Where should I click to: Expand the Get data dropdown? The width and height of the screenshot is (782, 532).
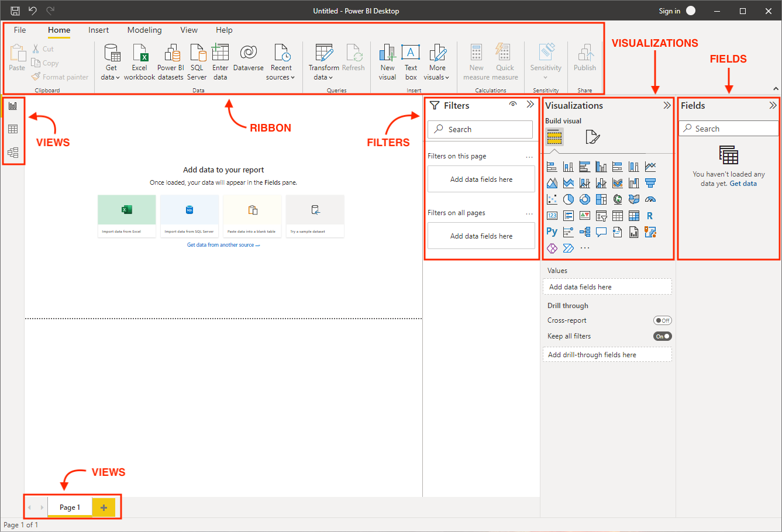click(111, 62)
